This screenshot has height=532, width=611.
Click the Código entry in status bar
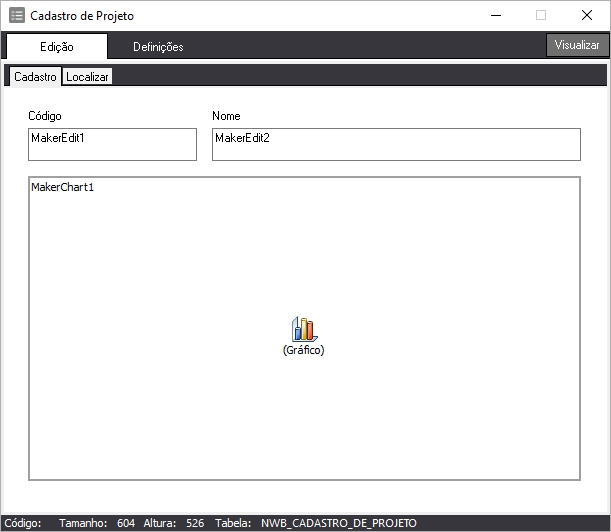click(23, 523)
